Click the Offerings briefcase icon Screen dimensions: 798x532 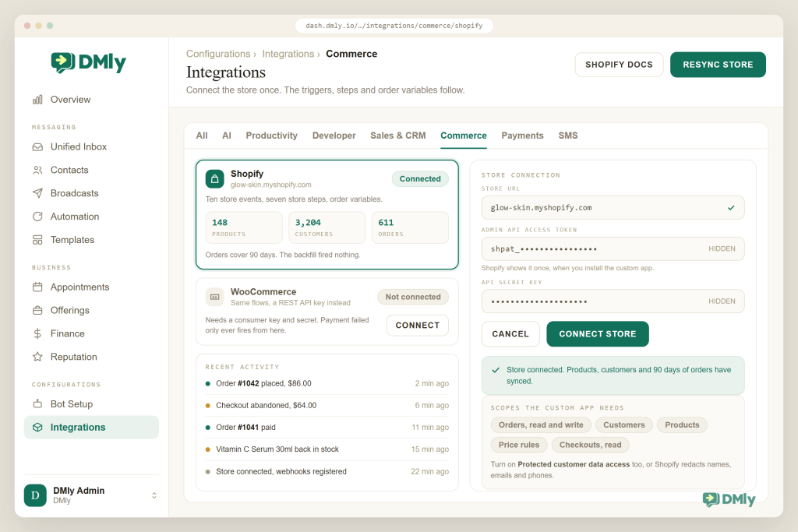pyautogui.click(x=37, y=310)
